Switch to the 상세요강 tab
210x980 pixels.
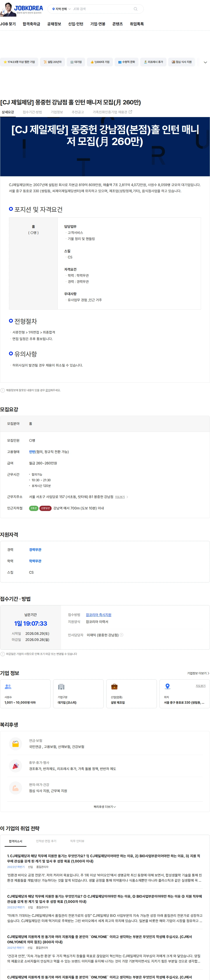tap(8, 112)
